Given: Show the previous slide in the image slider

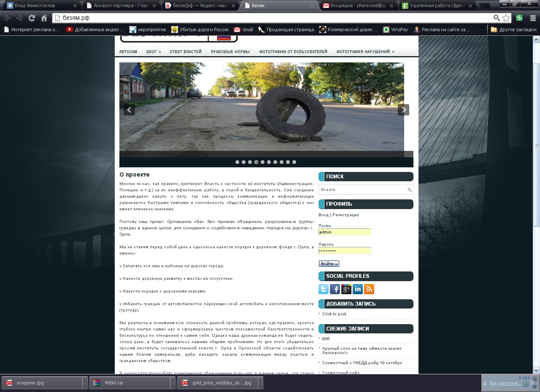Looking at the screenshot, I should 129,110.
